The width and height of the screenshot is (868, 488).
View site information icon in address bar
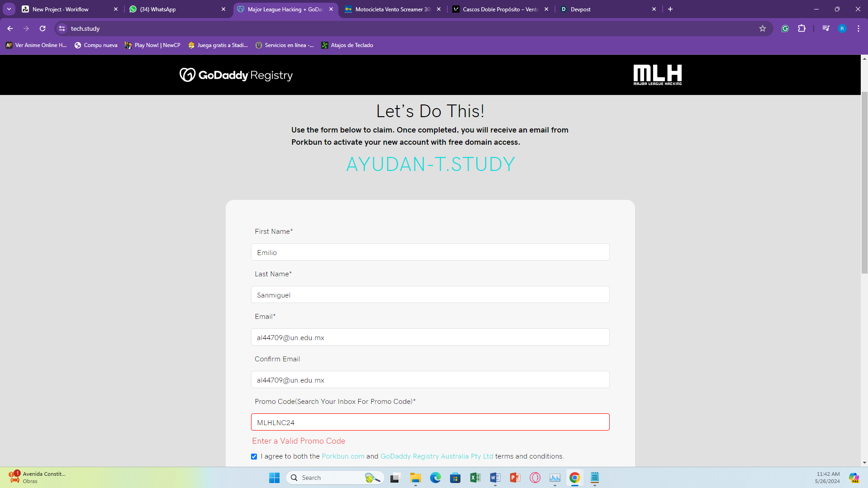(62, 28)
